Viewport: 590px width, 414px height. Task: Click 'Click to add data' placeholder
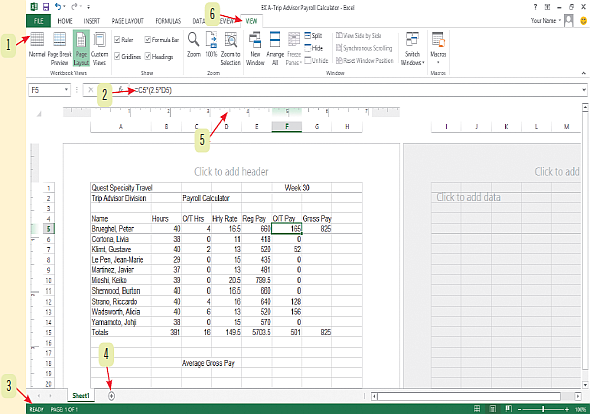coord(468,197)
